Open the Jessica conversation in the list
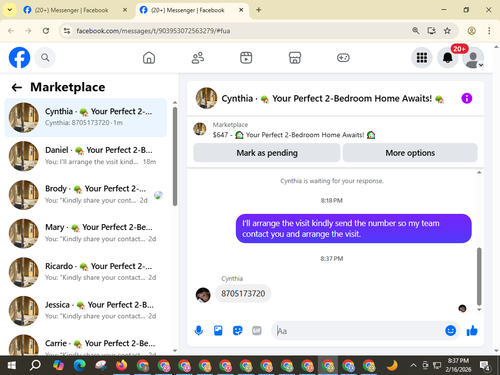500x375 pixels. 86,311
